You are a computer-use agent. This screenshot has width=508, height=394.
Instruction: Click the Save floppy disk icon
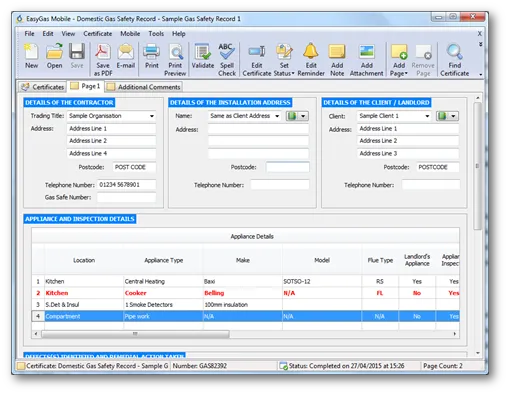[77, 56]
